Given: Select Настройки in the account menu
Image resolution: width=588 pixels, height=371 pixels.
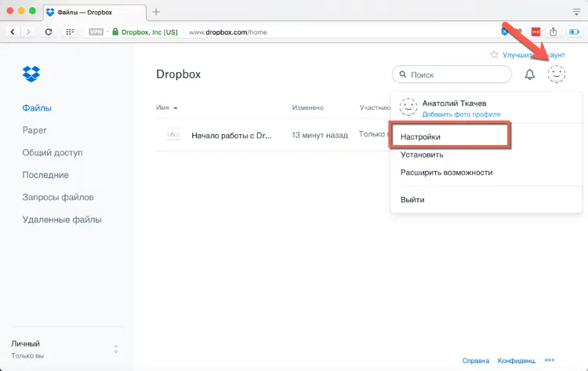Looking at the screenshot, I should click(x=420, y=137).
